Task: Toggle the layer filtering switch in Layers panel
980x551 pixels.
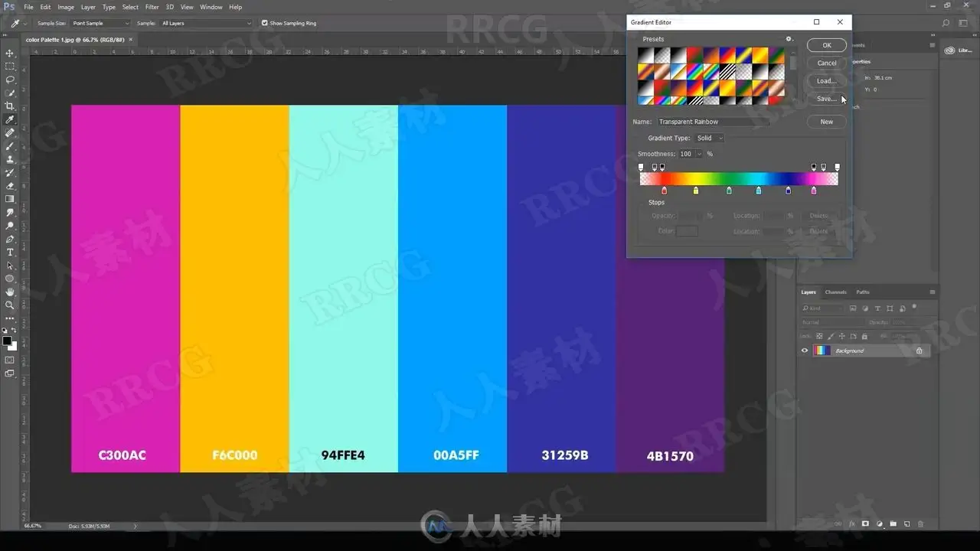Action: 913,308
